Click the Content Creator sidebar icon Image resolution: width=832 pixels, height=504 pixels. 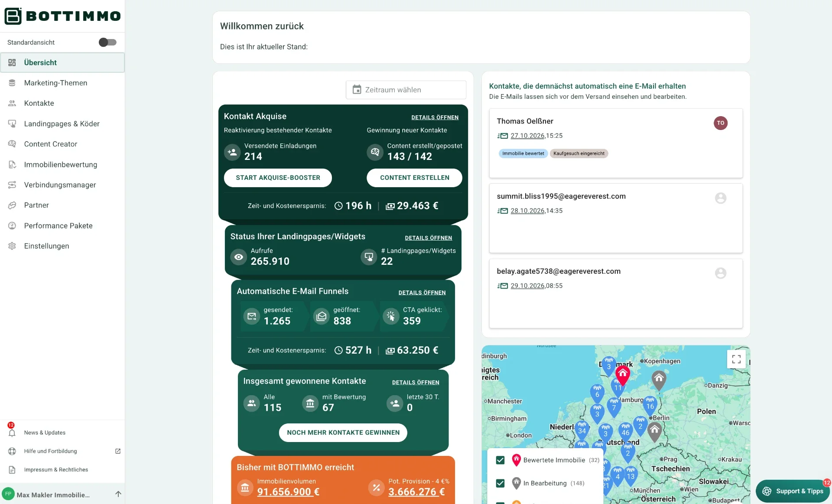point(12,144)
